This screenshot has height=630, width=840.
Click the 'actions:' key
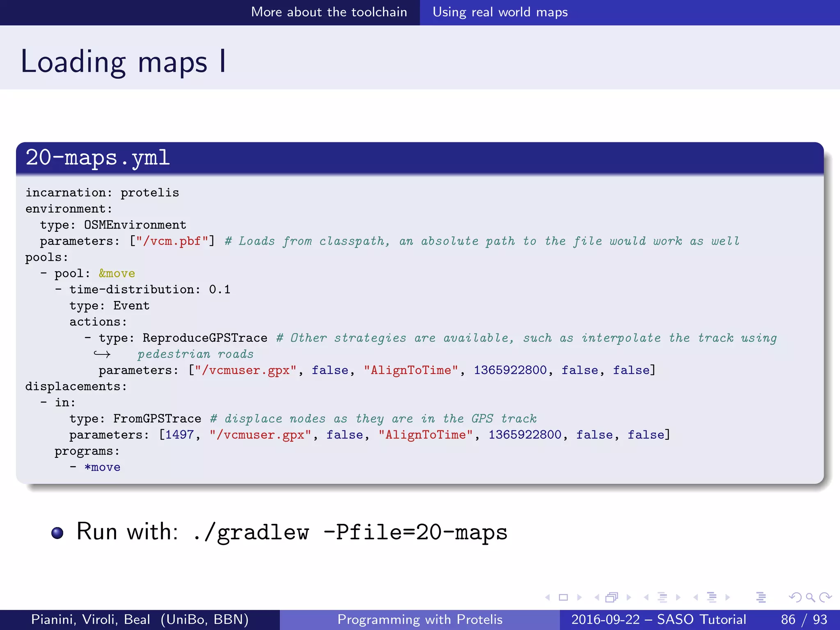[98, 322]
